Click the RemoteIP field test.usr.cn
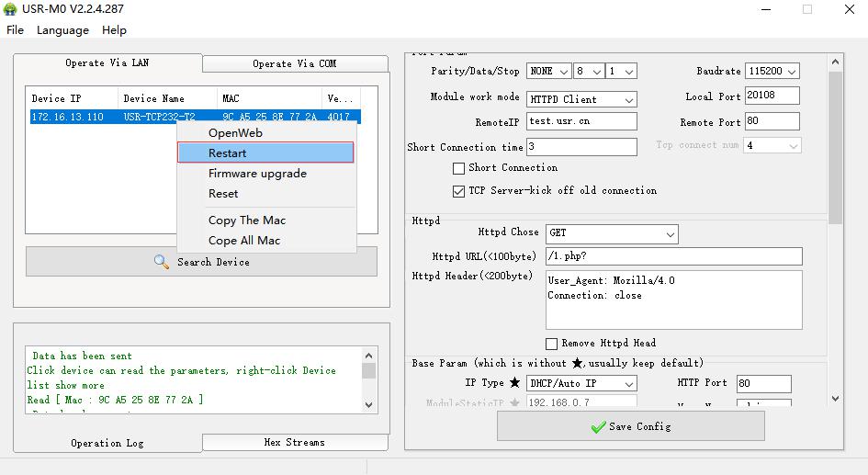The image size is (868, 475). click(581, 121)
